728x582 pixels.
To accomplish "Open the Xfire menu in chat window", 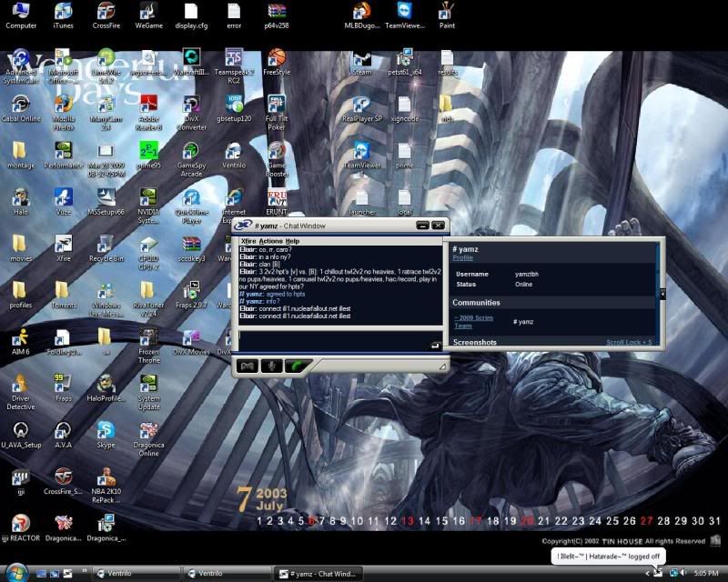I will coord(248,241).
